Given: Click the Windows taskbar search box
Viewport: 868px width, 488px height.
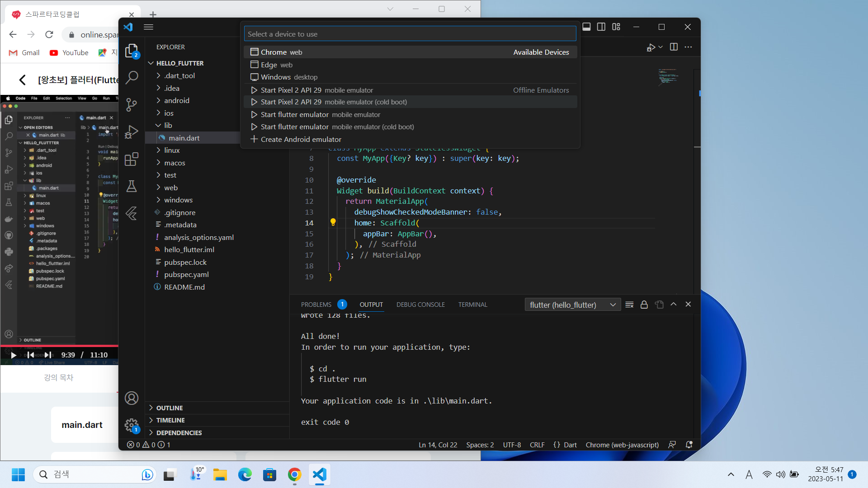Looking at the screenshot, I should tap(94, 474).
